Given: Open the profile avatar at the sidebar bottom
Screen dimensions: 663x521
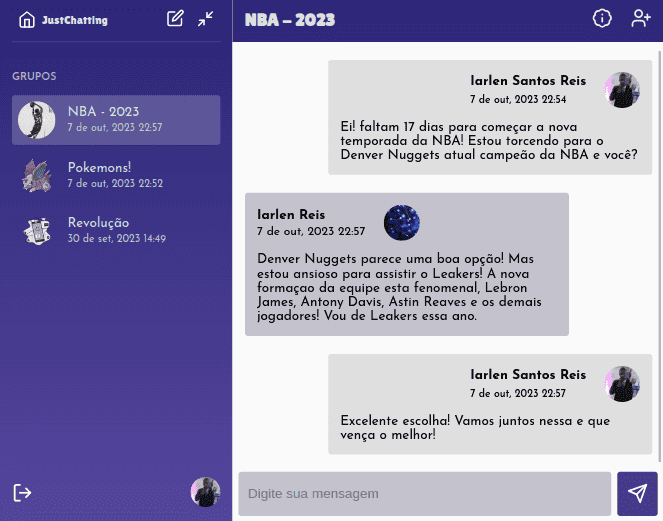Looking at the screenshot, I should point(205,492).
